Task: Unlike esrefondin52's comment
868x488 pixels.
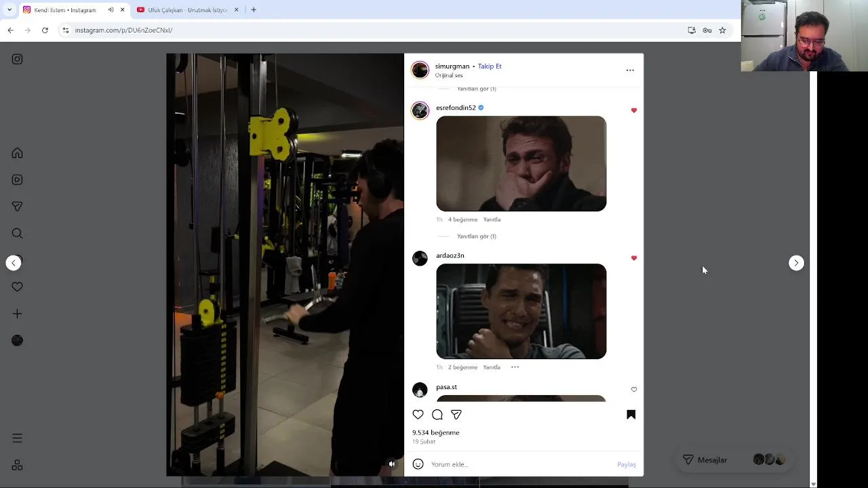Action: (x=634, y=110)
